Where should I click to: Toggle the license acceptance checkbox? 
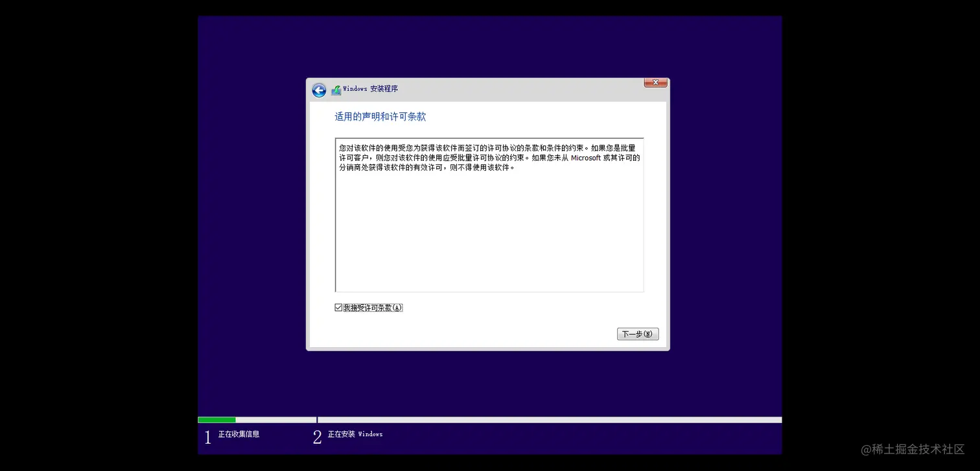tap(338, 307)
